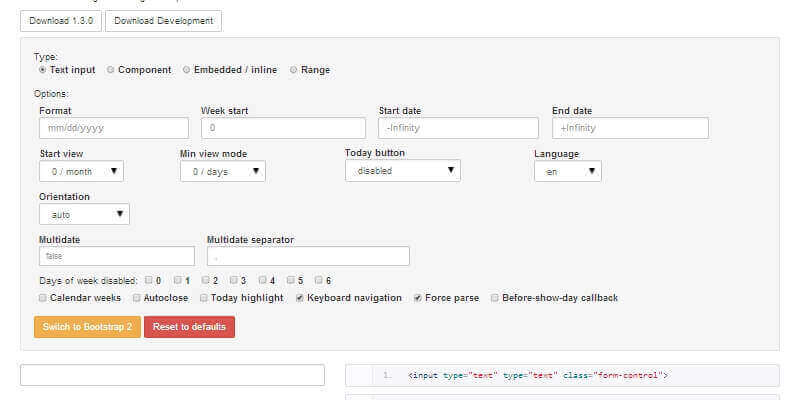Toggle the Autoclose option
Screen dimensions: 800x400
[x=136, y=298]
